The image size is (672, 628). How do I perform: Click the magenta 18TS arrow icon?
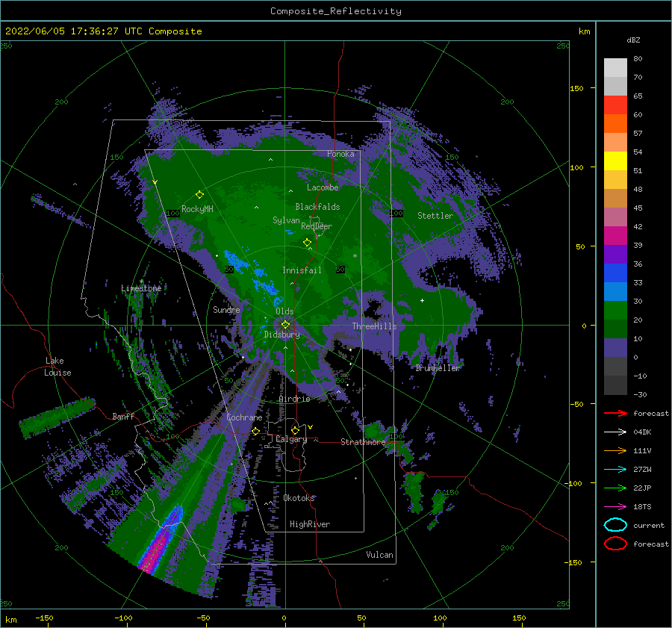click(615, 507)
